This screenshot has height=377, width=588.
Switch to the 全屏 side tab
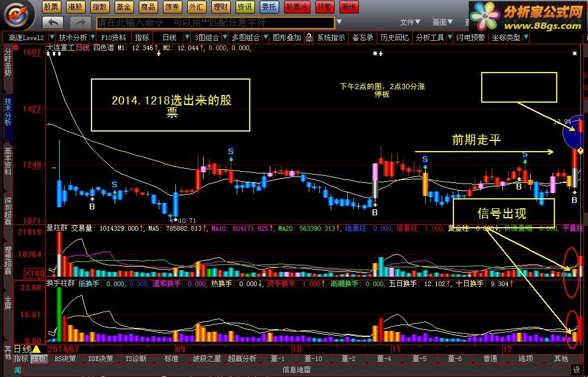(8, 303)
